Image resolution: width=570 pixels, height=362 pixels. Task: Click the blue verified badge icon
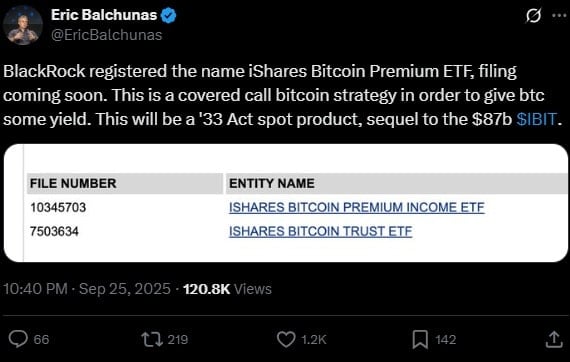168,16
